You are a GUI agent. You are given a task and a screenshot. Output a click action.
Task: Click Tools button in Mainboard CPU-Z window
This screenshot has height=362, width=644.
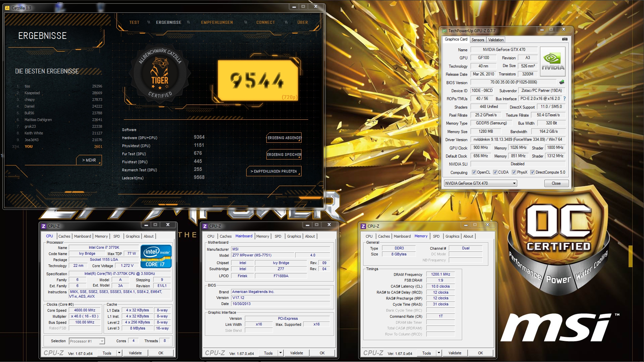(268, 353)
